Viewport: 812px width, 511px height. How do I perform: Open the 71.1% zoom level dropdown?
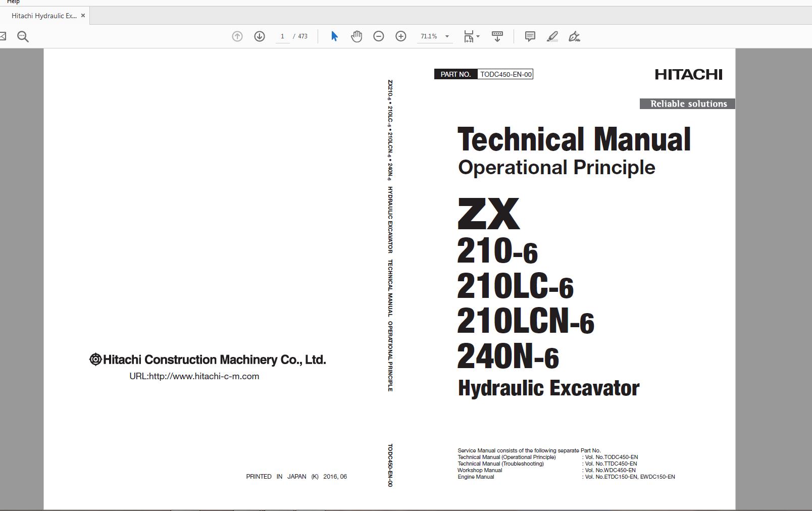[x=447, y=36]
